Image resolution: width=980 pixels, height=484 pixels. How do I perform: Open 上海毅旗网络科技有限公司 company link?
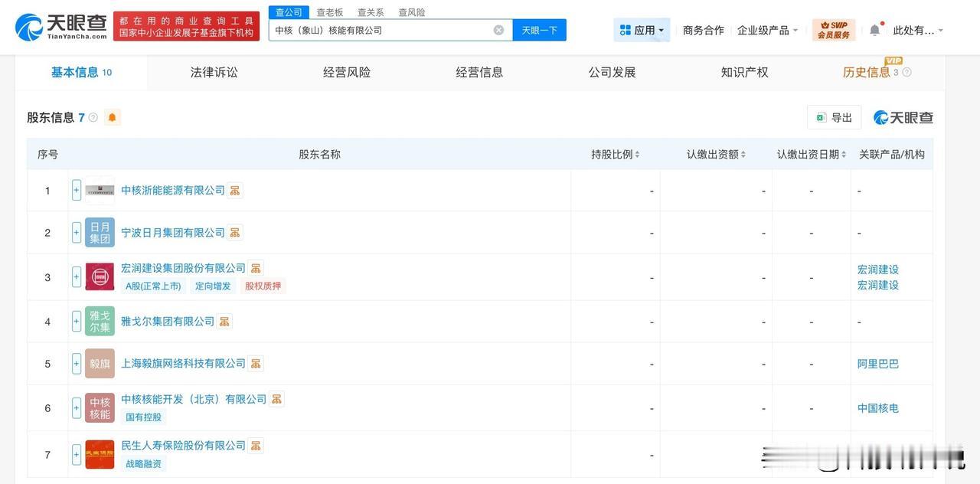[184, 363]
